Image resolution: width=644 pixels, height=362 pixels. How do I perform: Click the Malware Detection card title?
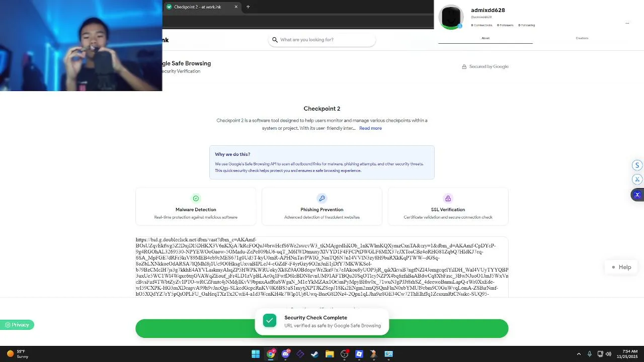coord(196,210)
